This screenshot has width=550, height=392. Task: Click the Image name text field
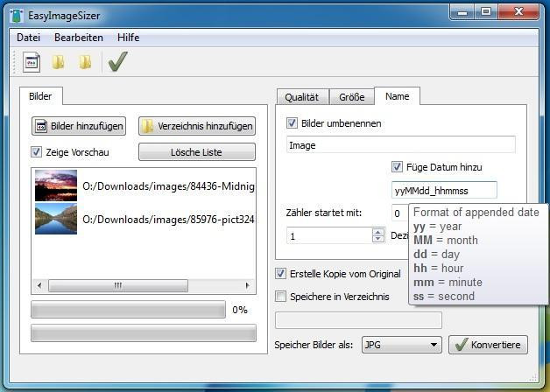tap(401, 144)
